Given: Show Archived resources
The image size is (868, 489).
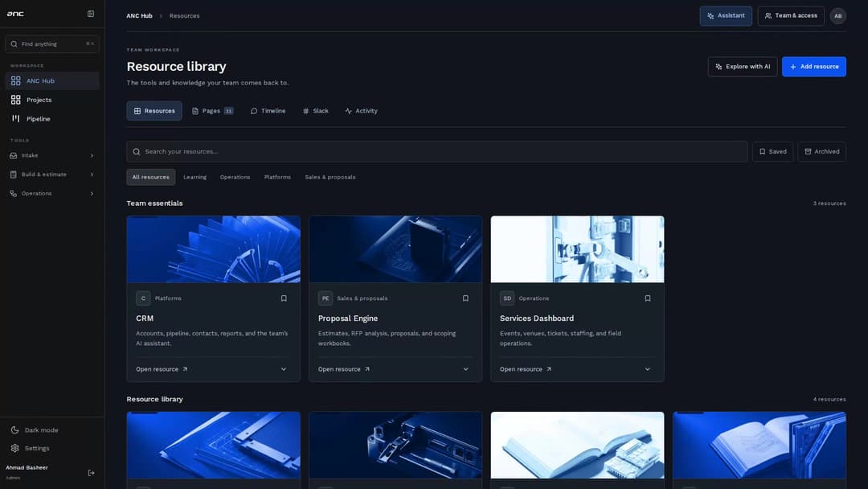Looking at the screenshot, I should 821,151.
